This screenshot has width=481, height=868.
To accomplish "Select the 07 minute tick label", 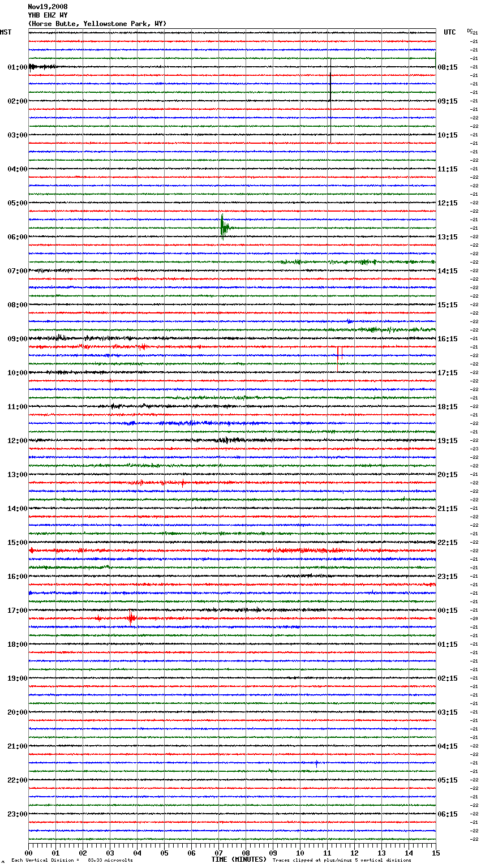I will (219, 853).
